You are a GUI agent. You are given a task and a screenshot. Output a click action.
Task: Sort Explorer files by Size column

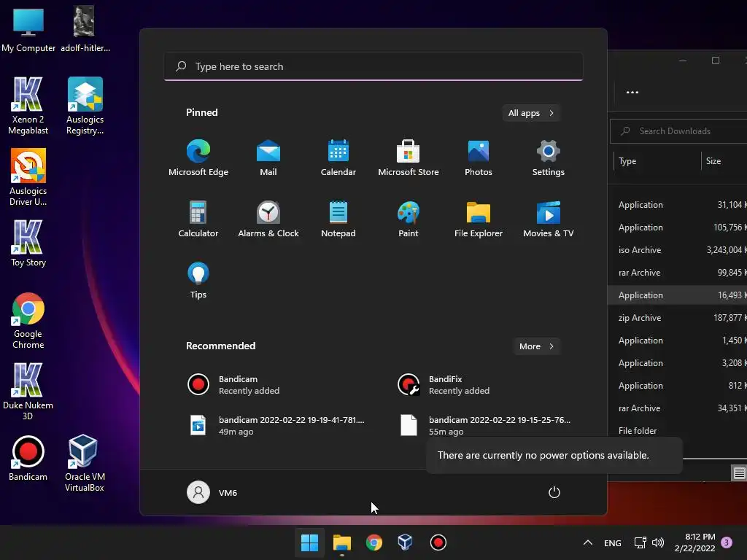tap(724, 161)
